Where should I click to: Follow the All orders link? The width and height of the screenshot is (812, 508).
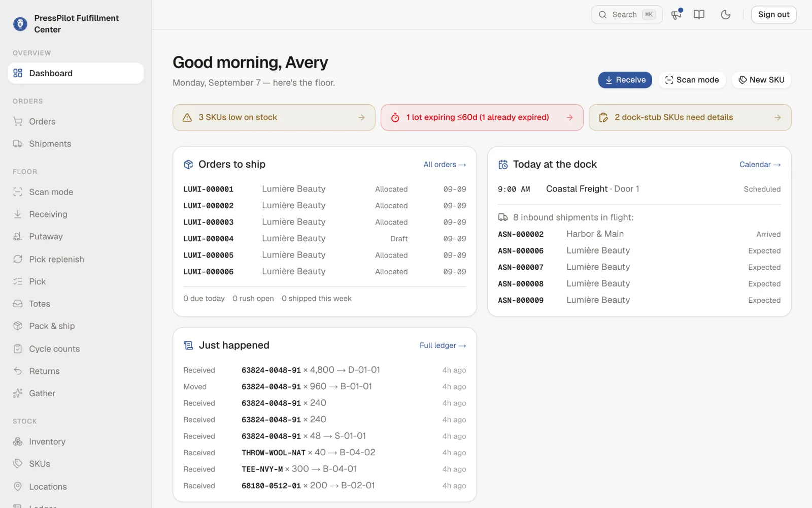tap(445, 165)
